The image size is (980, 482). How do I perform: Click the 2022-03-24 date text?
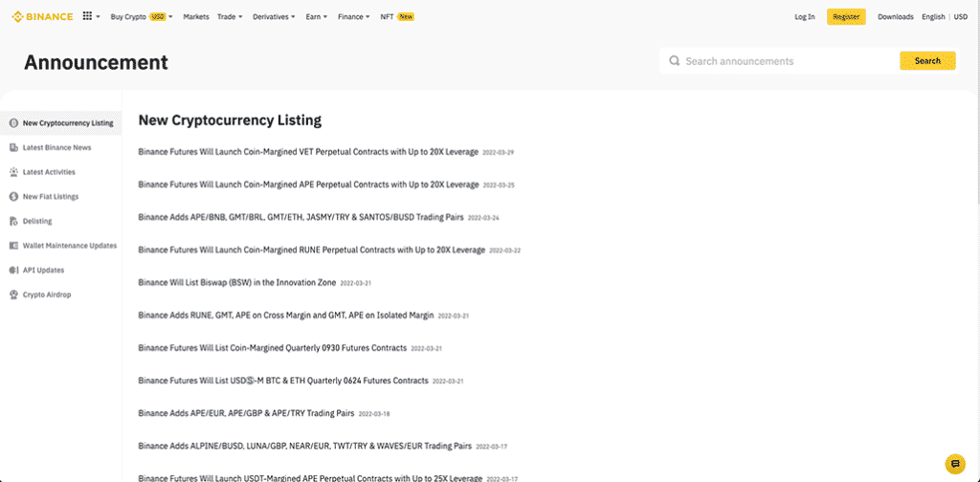(x=483, y=218)
